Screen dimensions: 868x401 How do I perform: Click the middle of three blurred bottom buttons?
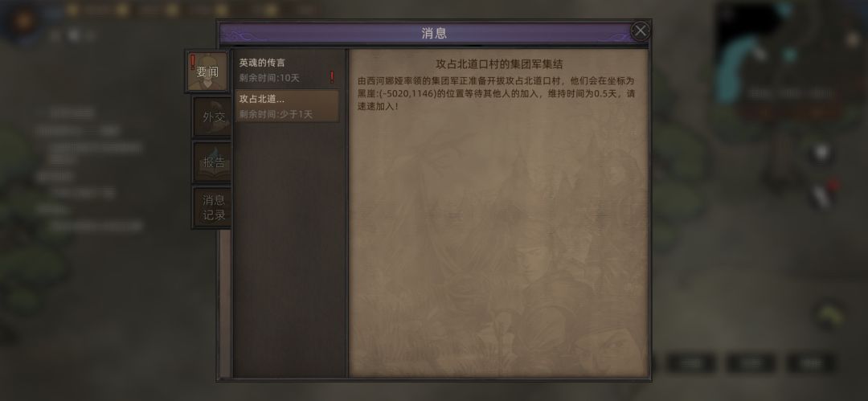[751, 363]
